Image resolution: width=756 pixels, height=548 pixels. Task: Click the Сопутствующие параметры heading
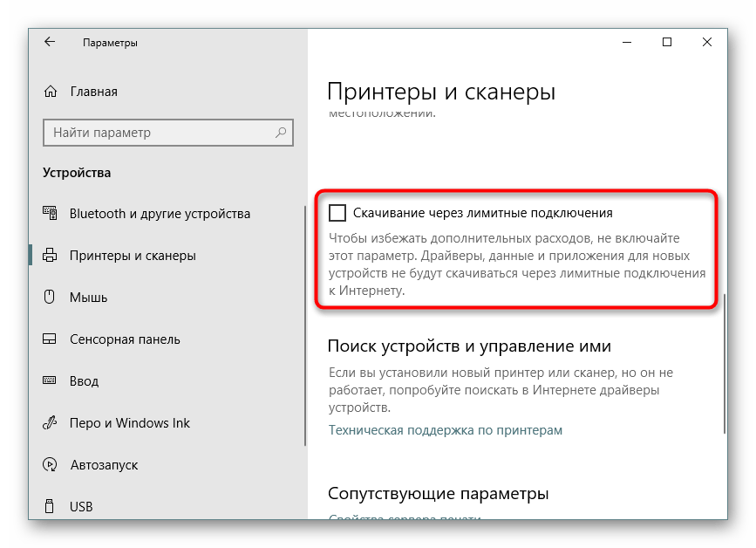pyautogui.click(x=439, y=494)
